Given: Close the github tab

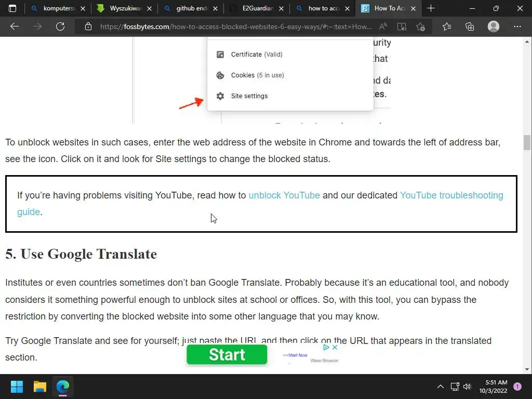Looking at the screenshot, I should pyautogui.click(x=215, y=9).
